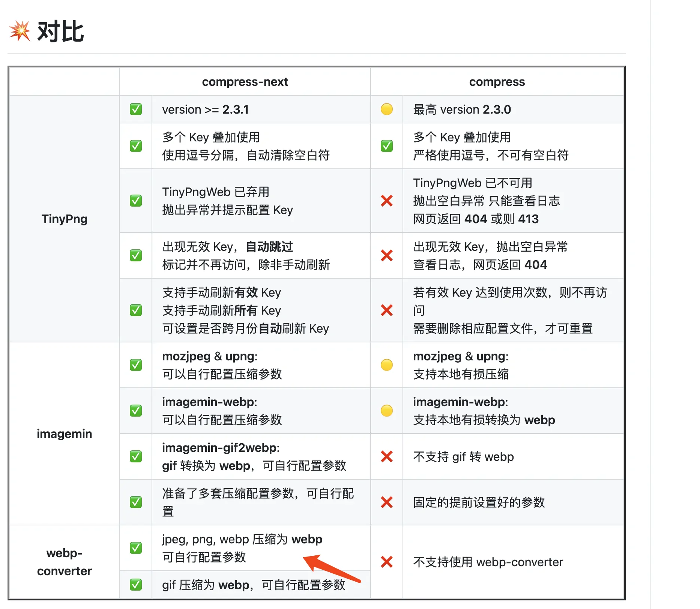
Task: Select the green check beside 'imagemin-gif2webp:'
Action: [136, 456]
